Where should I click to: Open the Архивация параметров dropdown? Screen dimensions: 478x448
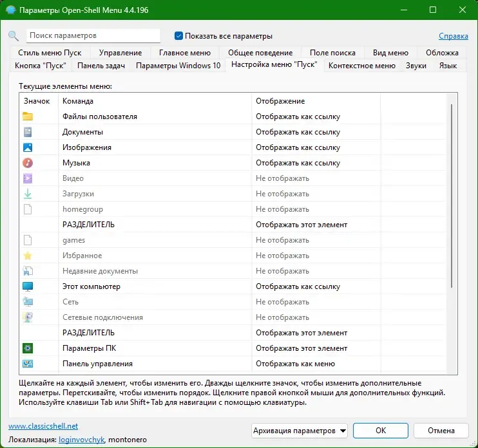pos(300,431)
